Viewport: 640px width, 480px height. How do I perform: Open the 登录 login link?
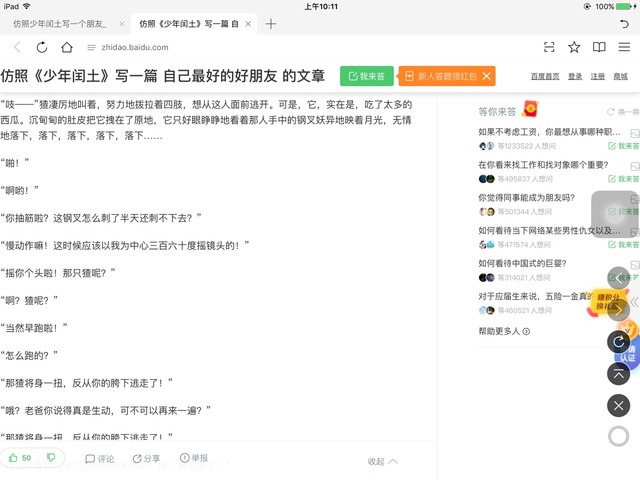tap(575, 76)
